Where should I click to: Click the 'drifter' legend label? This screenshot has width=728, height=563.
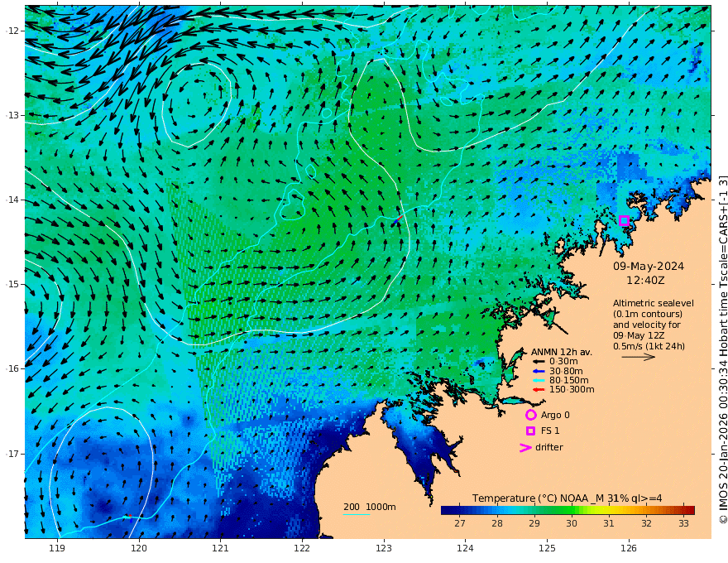point(548,447)
